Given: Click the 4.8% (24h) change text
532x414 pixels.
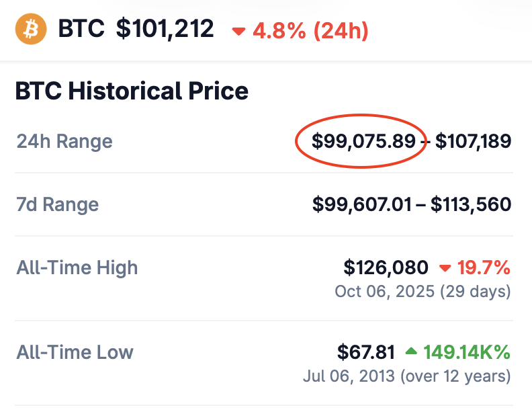Looking at the screenshot, I should coord(310,30).
